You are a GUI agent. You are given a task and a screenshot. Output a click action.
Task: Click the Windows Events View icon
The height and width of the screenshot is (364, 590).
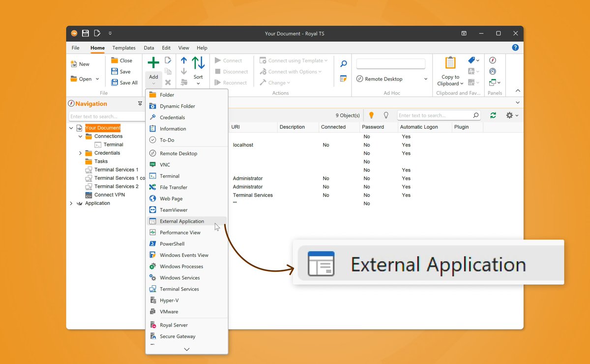pyautogui.click(x=152, y=255)
